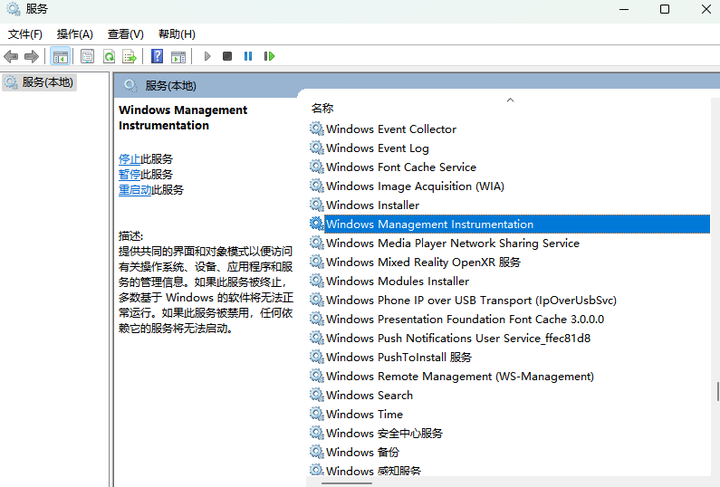Click gear icon of Windows Time
The height and width of the screenshot is (487, 720).
pos(316,413)
